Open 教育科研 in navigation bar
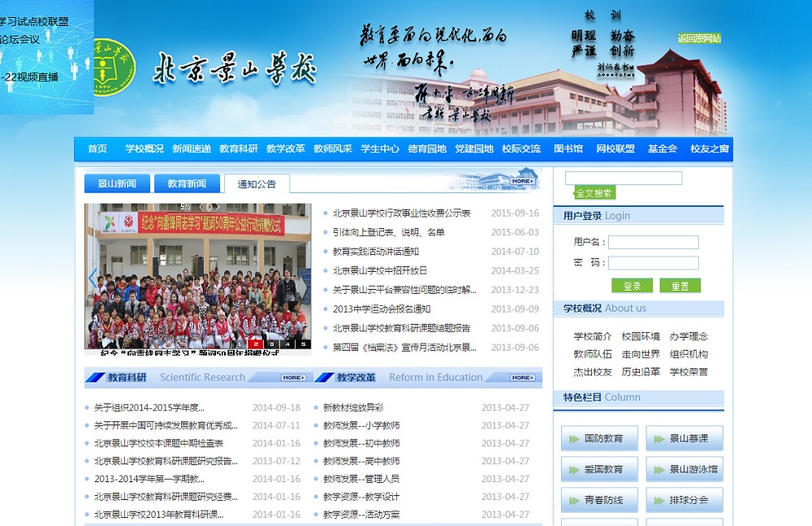812x526 pixels. click(x=239, y=149)
